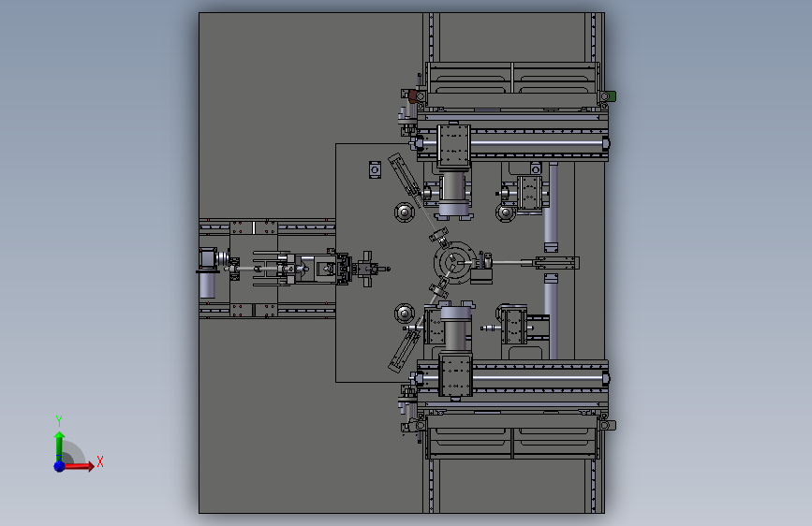
Task: Click the Y label of the coordinate triad
Action: coord(59,421)
